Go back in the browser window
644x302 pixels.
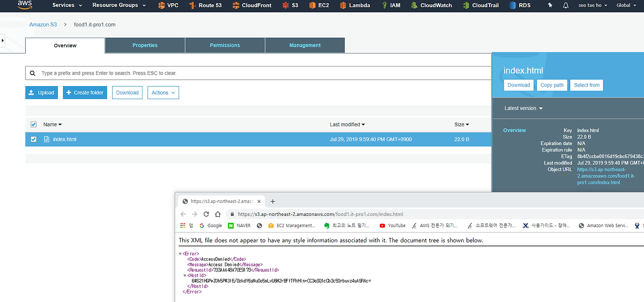pyautogui.click(x=183, y=214)
